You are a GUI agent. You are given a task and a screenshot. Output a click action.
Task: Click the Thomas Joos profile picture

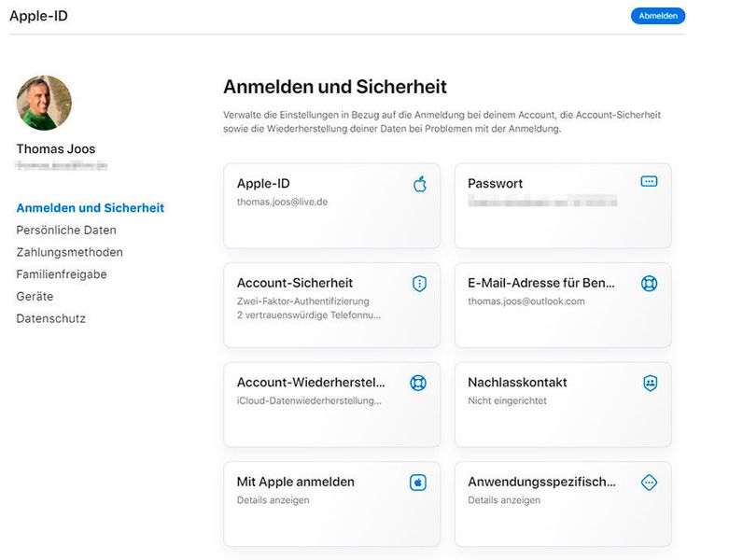tap(44, 103)
